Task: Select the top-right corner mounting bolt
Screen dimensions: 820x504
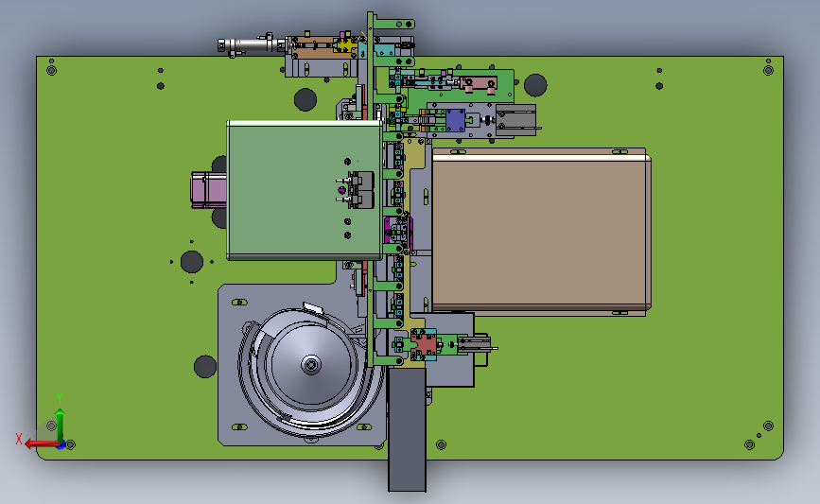Action: coord(768,70)
